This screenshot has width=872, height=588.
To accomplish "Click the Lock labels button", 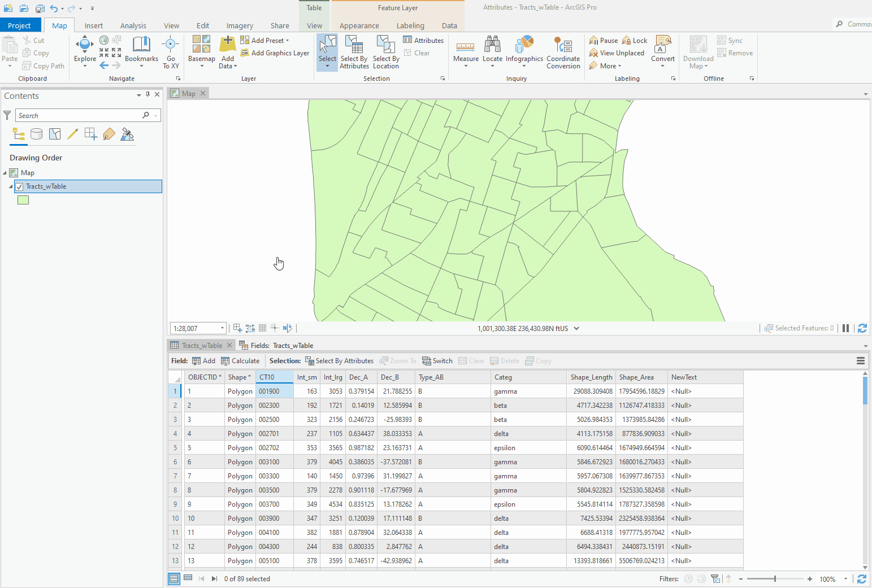I will click(635, 40).
